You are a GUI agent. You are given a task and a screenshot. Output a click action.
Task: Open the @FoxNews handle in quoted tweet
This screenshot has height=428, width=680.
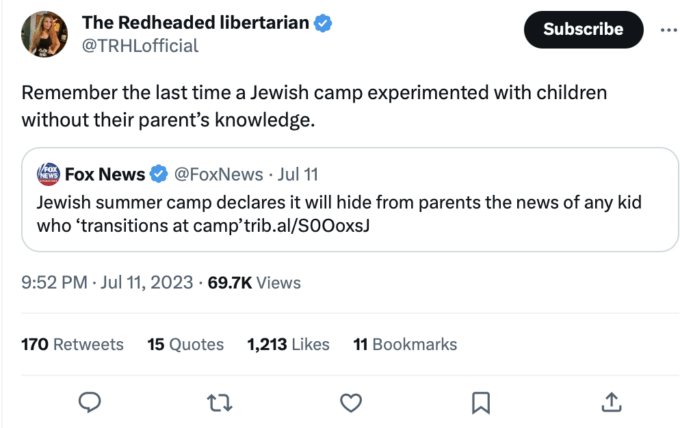click(219, 174)
